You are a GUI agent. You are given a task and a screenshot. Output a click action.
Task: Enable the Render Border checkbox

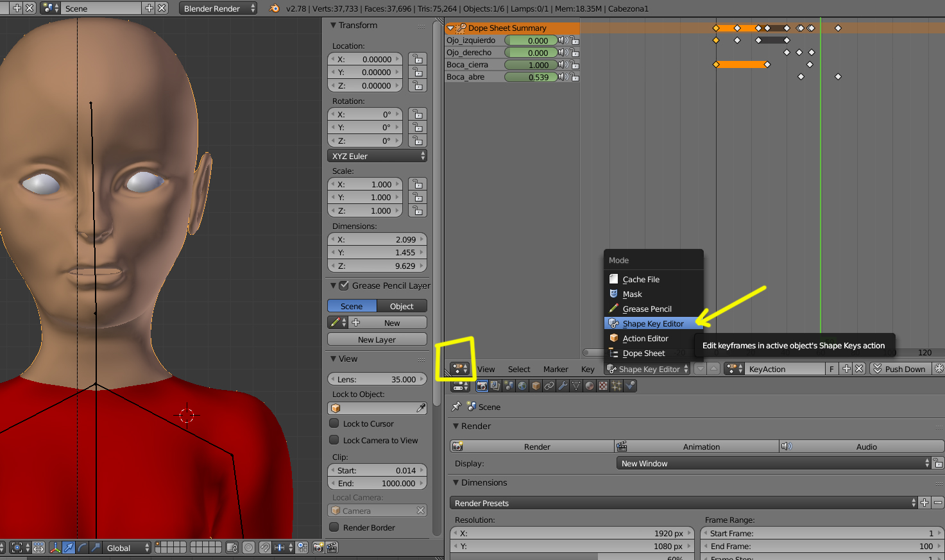click(334, 527)
